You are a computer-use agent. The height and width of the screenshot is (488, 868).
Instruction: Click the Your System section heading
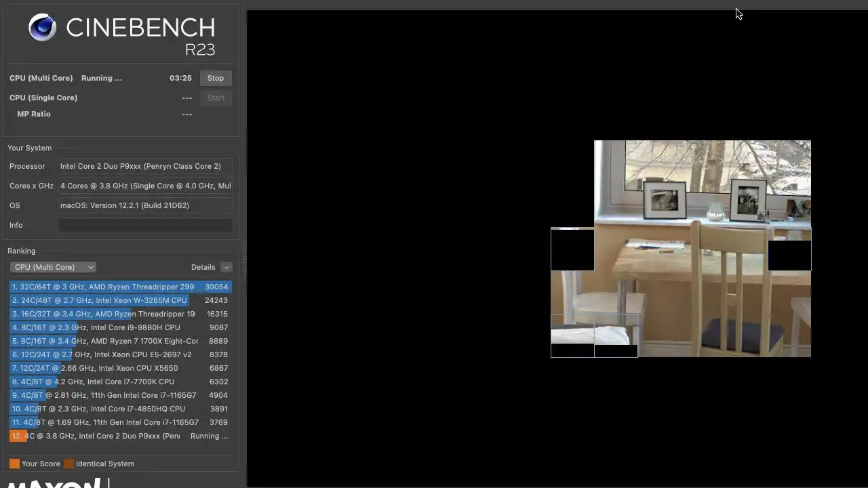coord(29,148)
